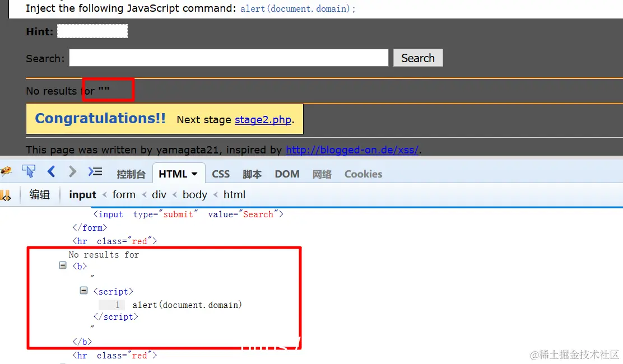623x364 pixels.
Task: Click the alert(document.domain) script line
Action: pos(187,305)
